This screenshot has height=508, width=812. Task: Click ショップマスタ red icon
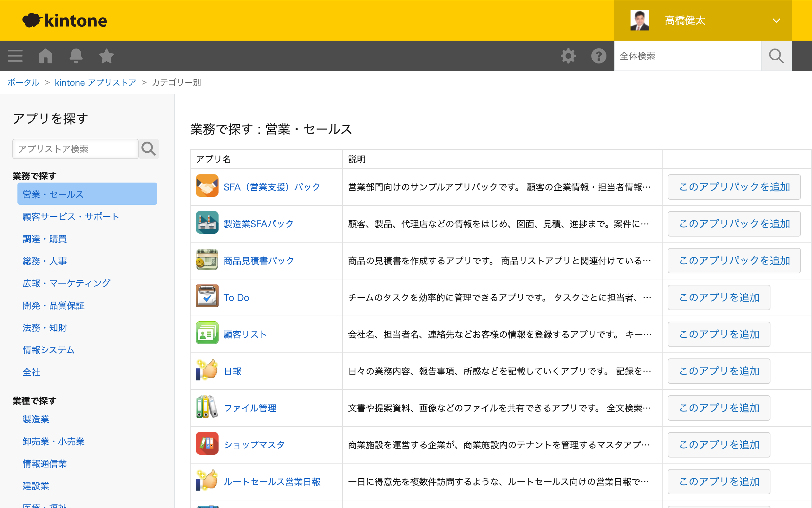pos(207,443)
